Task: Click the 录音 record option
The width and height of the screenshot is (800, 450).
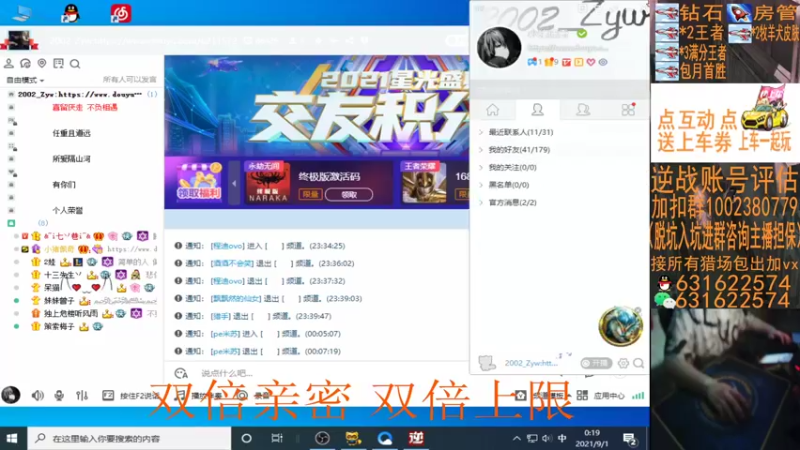Action: 262,395
